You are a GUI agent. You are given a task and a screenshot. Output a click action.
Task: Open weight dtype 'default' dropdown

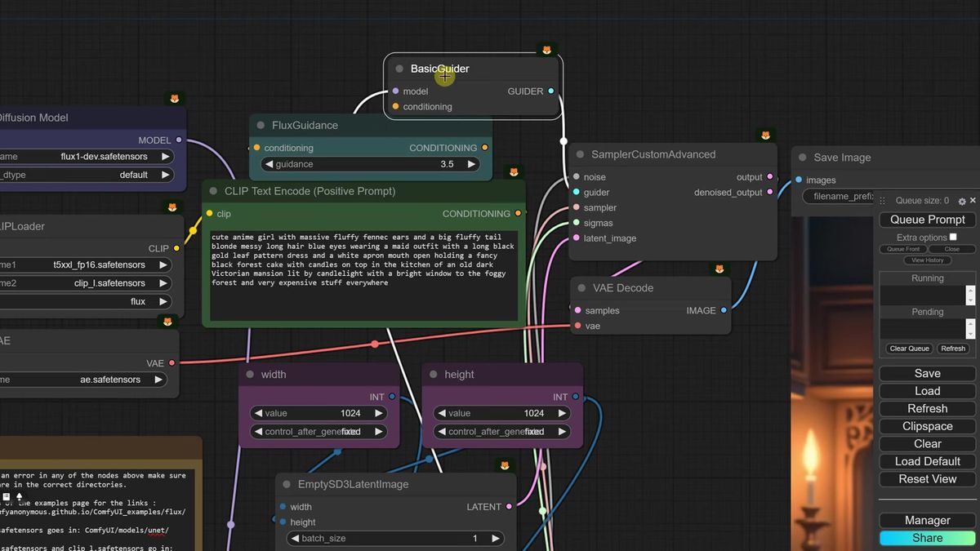[x=86, y=175]
